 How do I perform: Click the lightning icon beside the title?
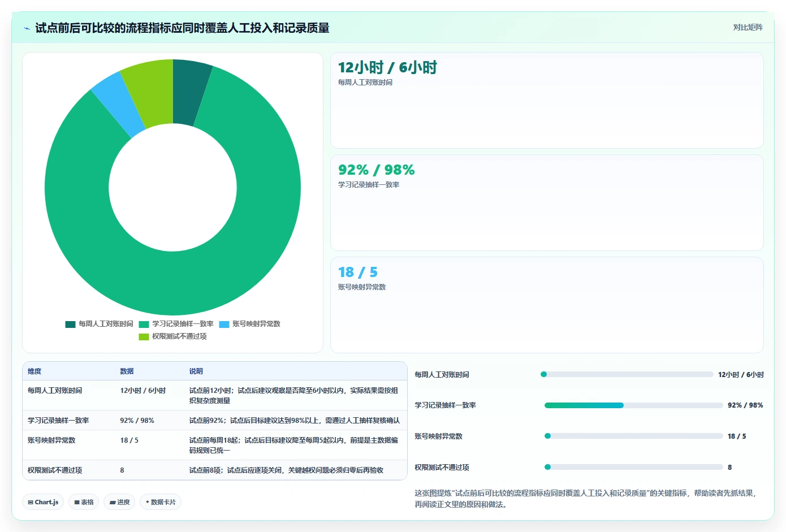(x=27, y=28)
